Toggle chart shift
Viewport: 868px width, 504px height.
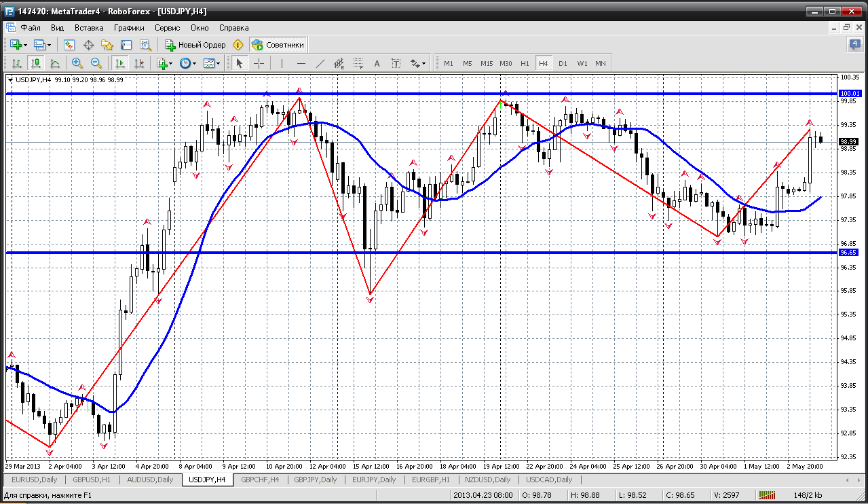[139, 63]
